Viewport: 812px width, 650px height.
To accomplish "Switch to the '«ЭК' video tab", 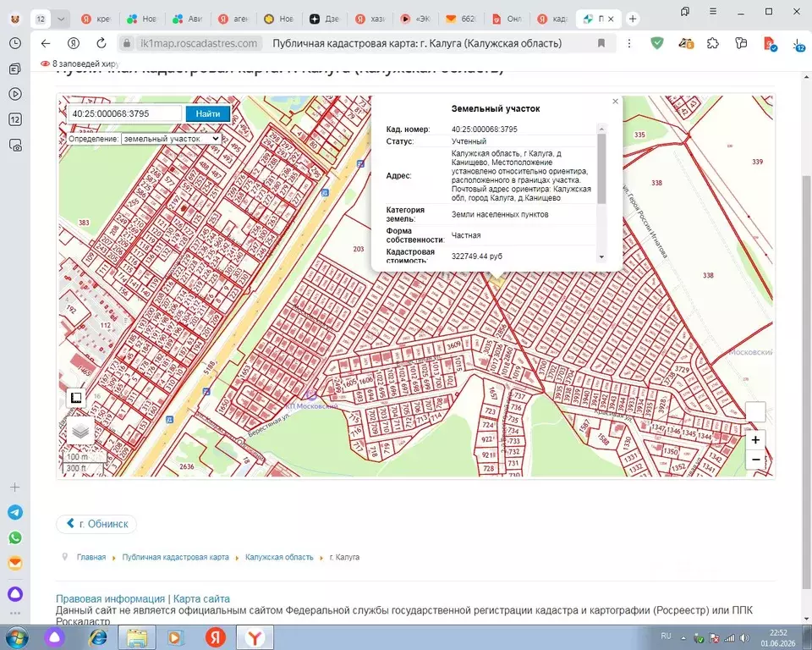I will (416, 19).
